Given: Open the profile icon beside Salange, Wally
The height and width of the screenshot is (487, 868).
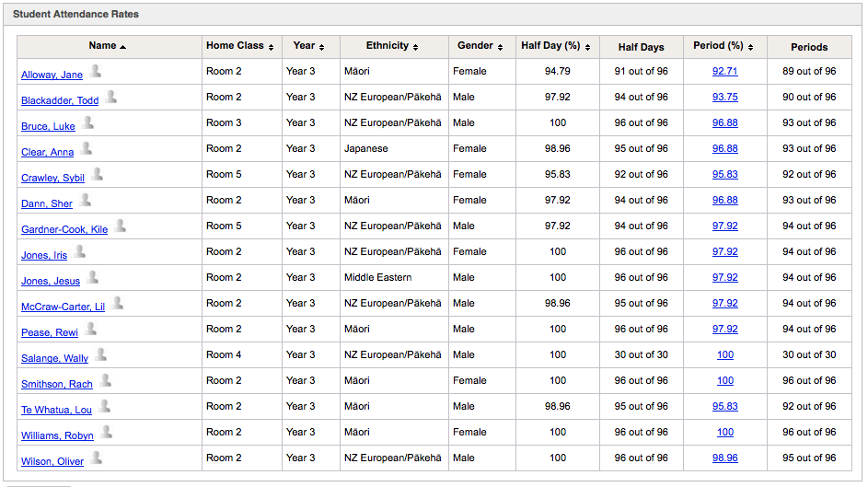Looking at the screenshot, I should pos(100,354).
